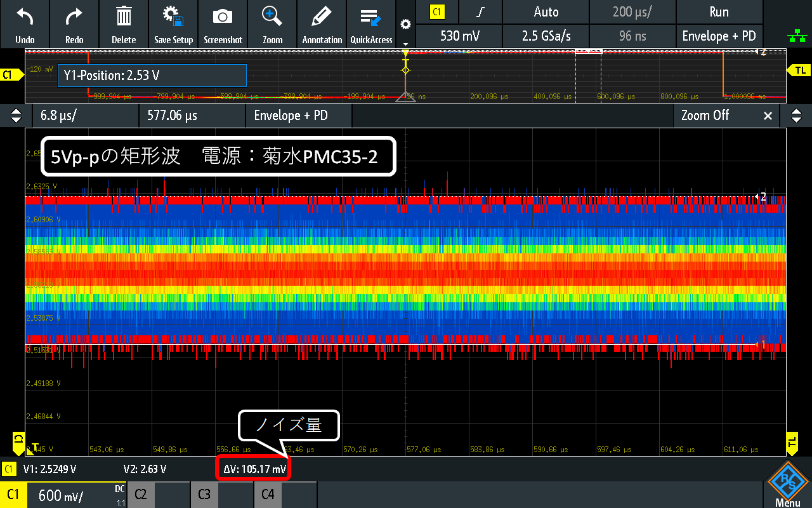Click the ΔV: 105.17 mV readout
Image resolution: width=812 pixels, height=508 pixels.
[x=254, y=470]
